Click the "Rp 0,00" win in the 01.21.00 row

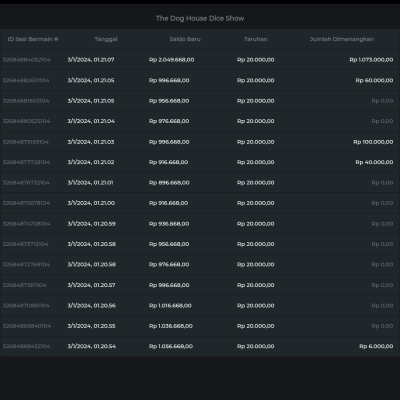(x=382, y=203)
